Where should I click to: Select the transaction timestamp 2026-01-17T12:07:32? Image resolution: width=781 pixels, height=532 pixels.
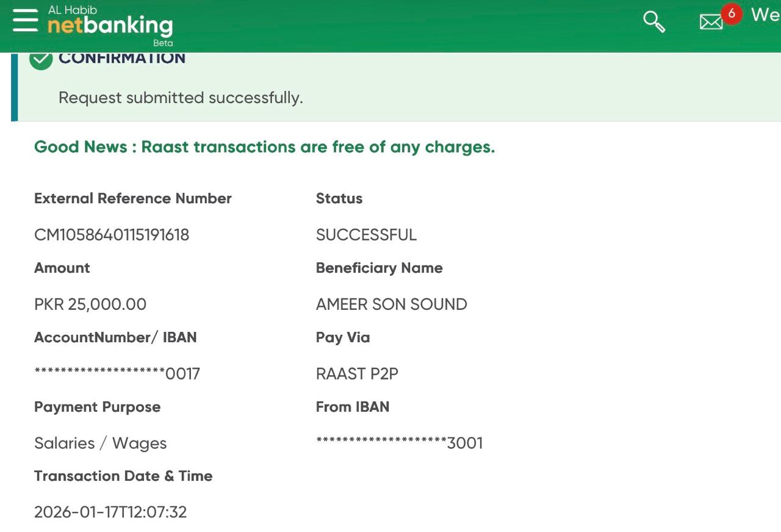110,512
